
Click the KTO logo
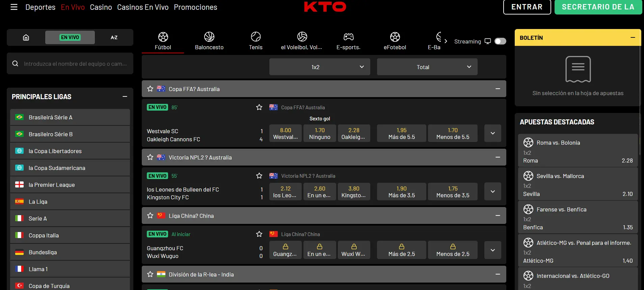(325, 7)
